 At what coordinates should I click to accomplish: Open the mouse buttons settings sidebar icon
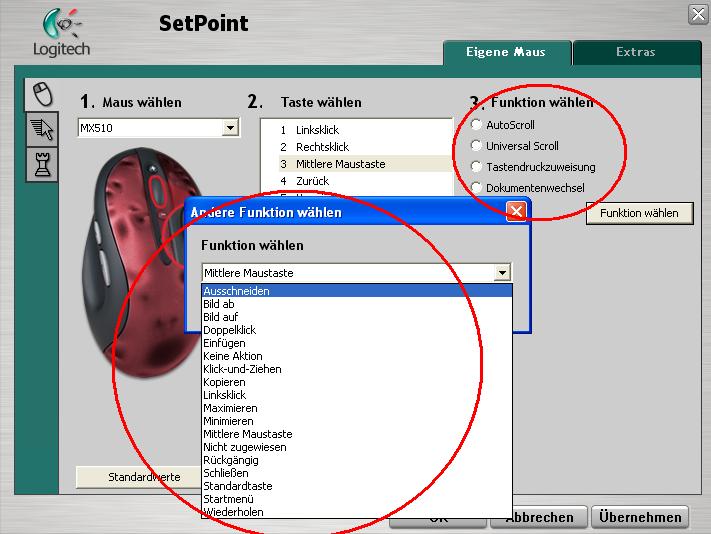tap(42, 94)
